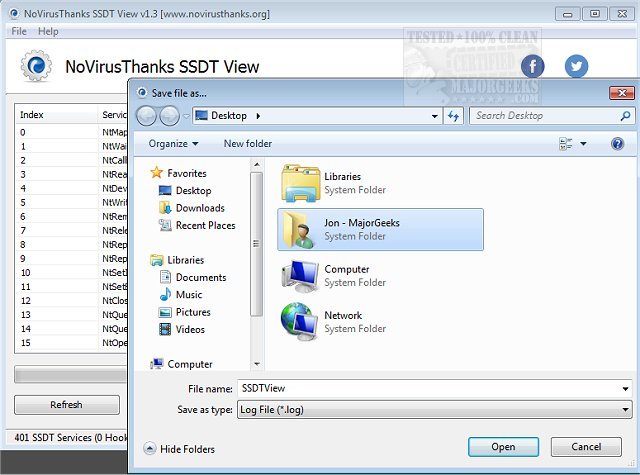Sort by the Index column header
640x475 pixels.
coord(56,115)
